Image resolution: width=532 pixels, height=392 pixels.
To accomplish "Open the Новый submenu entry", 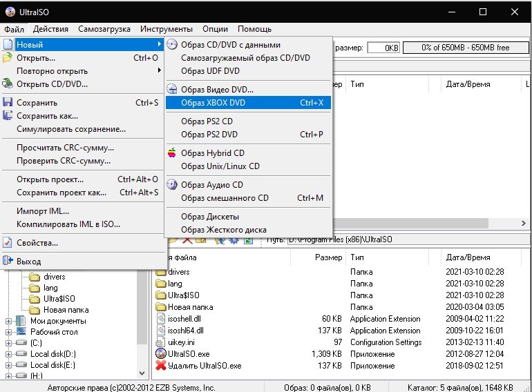I will click(83, 45).
